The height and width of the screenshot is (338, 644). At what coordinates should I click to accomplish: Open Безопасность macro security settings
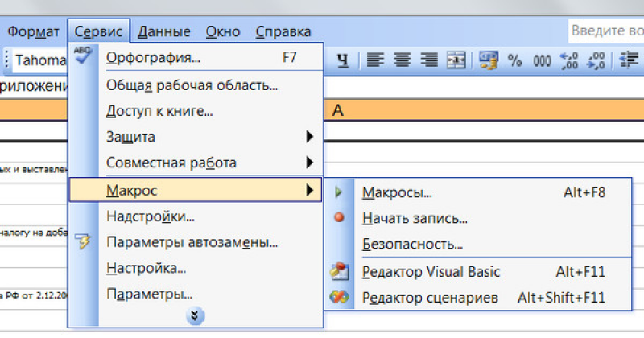478,245
